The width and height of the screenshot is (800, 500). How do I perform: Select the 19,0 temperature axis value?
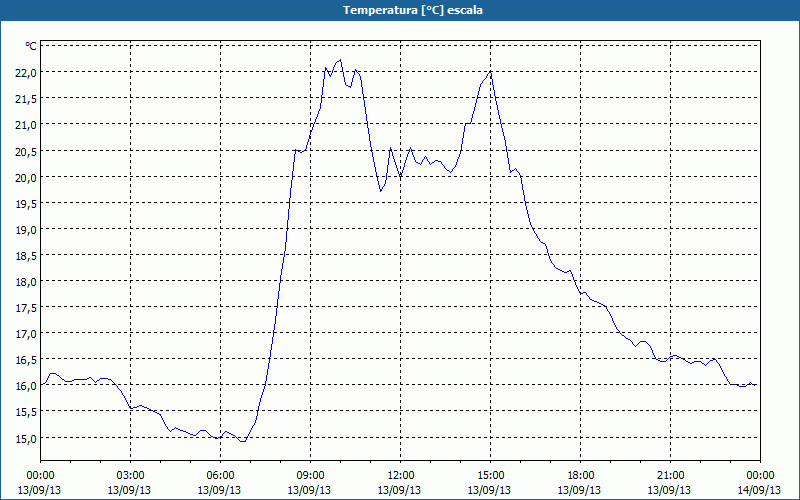pyautogui.click(x=26, y=230)
